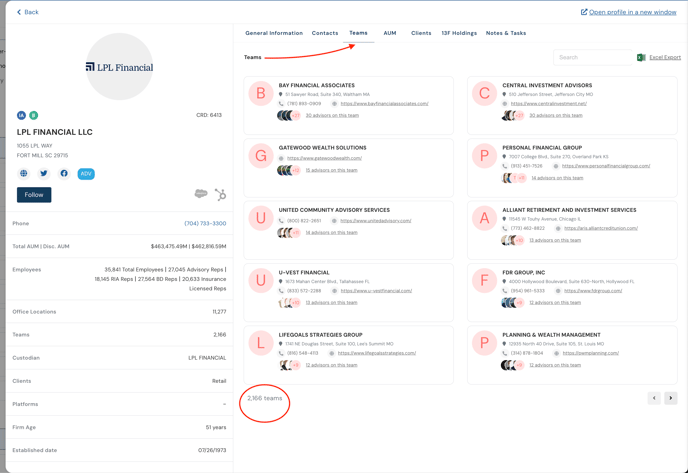The image size is (688, 473).
Task: Open Central Investment Advisors avatar C
Action: point(484,93)
